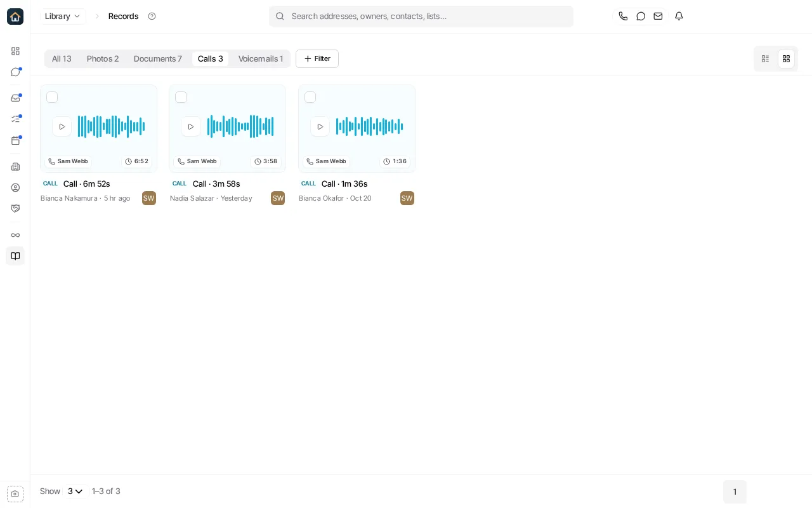Open the handshake deals sidebar icon

(15, 208)
